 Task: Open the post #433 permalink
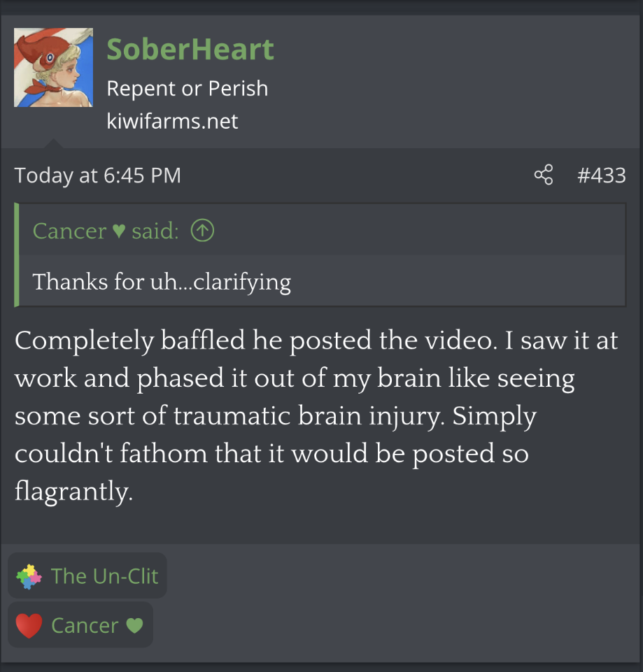602,176
